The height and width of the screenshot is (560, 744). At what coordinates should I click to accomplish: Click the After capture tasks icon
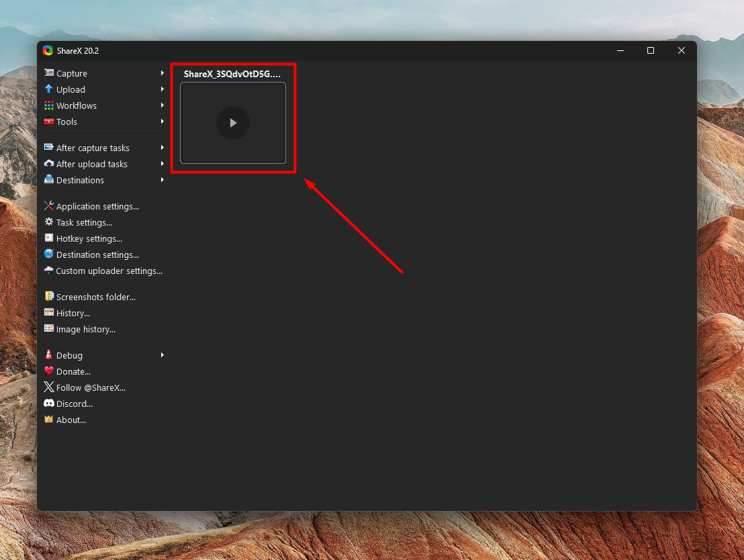(x=49, y=148)
